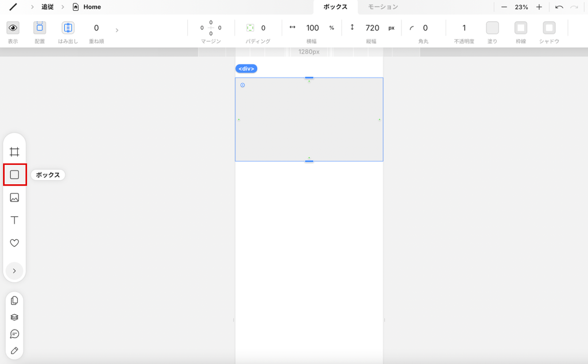Select the frame tool in left sidebar
Viewport: 588px width, 364px height.
pos(14,152)
